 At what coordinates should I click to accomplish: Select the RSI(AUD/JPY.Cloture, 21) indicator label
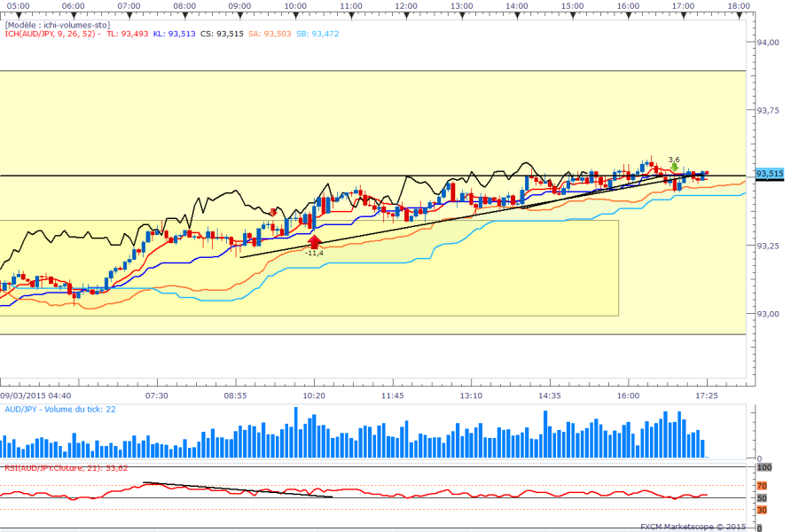tap(66, 468)
